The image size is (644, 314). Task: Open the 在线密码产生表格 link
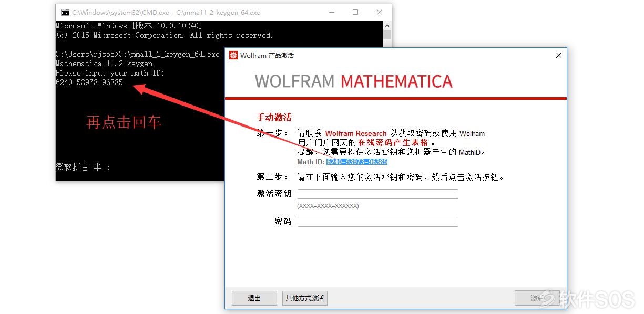(393, 142)
